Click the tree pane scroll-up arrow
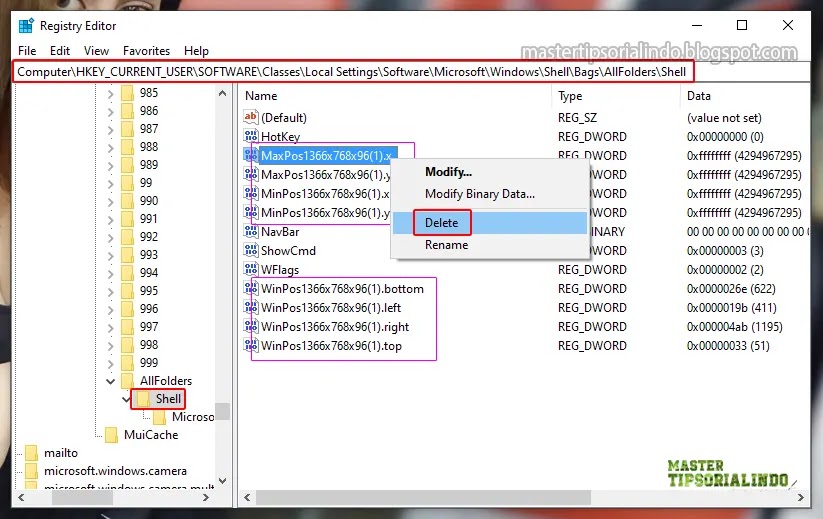The height and width of the screenshot is (519, 823). coord(223,93)
